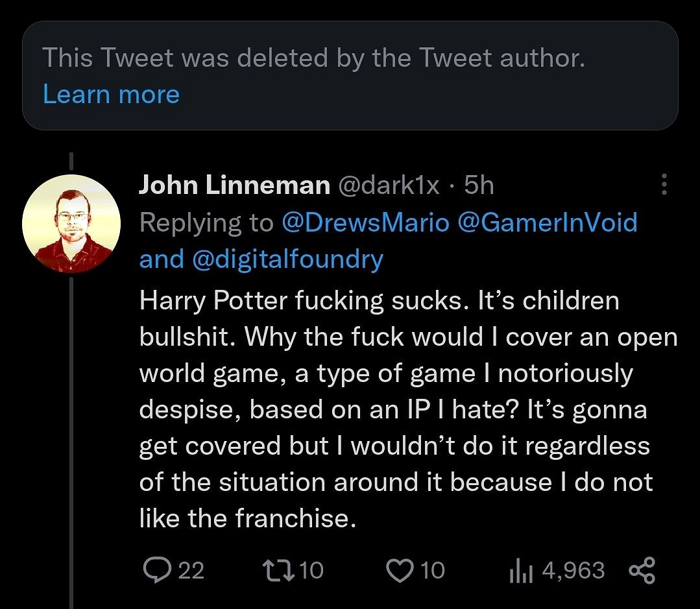700x609 pixels.
Task: View analytics via bar chart icon
Action: (521, 571)
